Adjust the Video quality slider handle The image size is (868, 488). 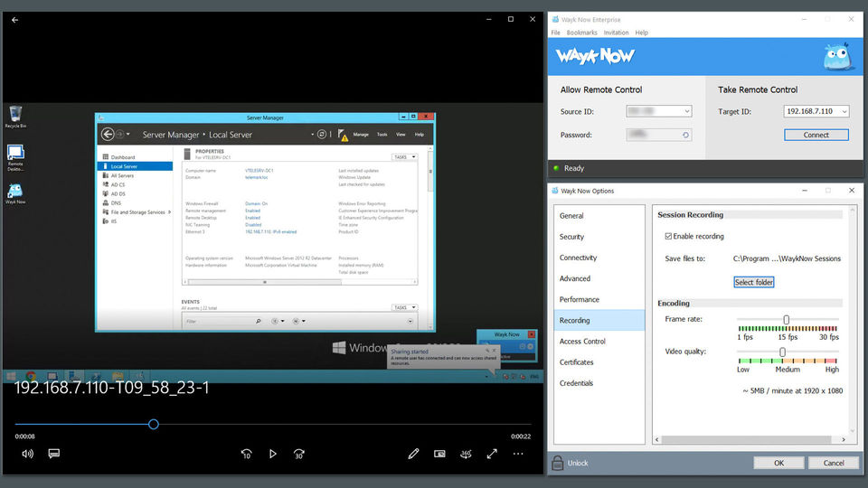[782, 352]
